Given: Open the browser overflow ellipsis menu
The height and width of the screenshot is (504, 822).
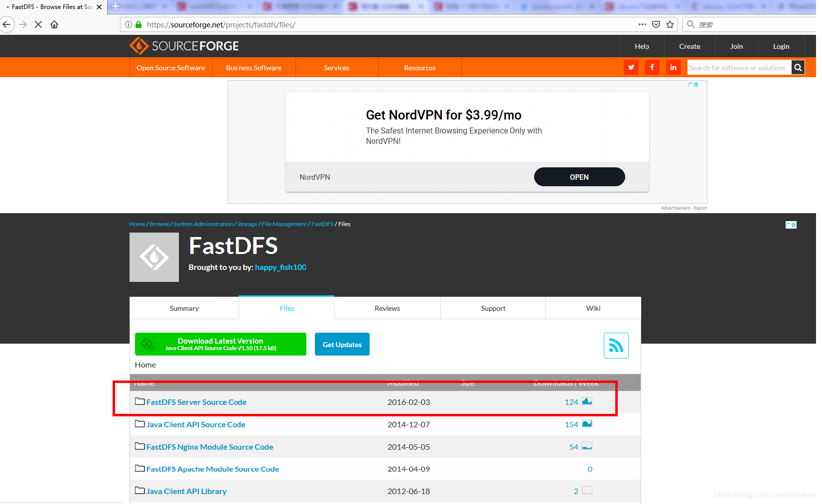Looking at the screenshot, I should [x=642, y=24].
